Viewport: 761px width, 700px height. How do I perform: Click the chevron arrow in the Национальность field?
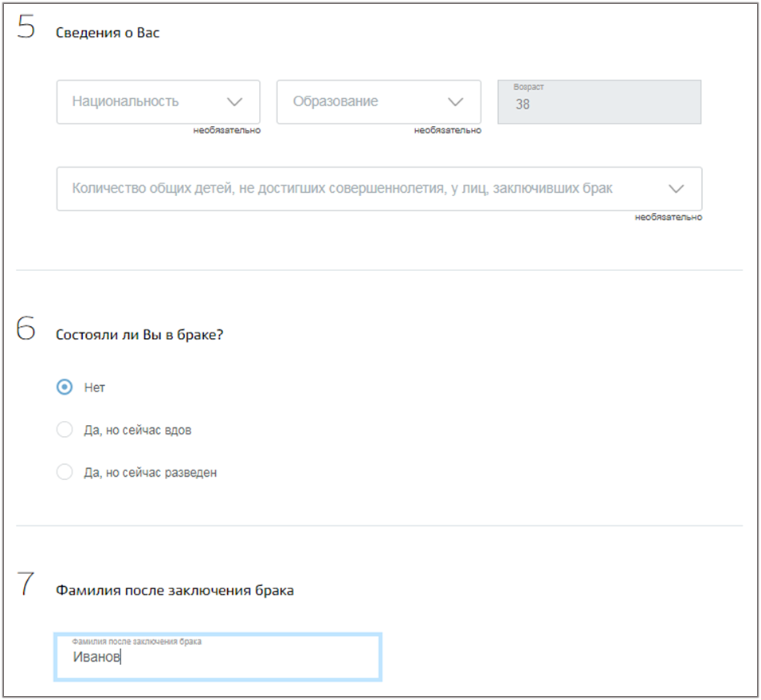tap(235, 102)
